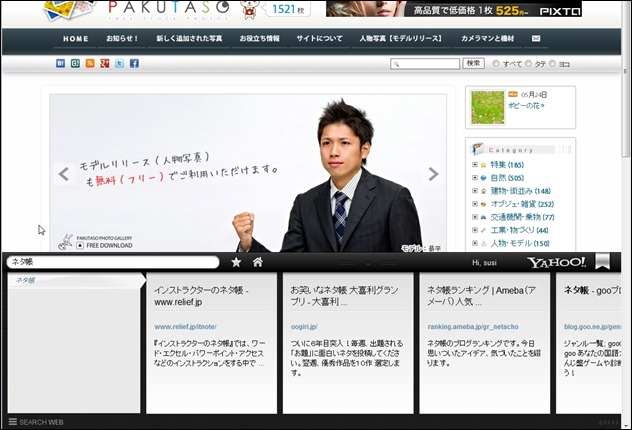Image resolution: width=632 pixels, height=430 pixels.
Task: Expand the 交通機関・乗物 tree node
Action: point(475,217)
